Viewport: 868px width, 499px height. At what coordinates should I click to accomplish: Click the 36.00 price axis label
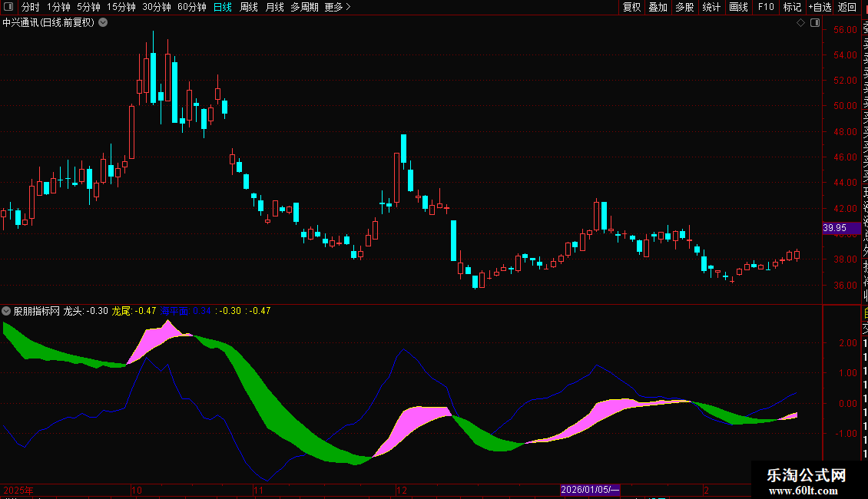coord(845,286)
